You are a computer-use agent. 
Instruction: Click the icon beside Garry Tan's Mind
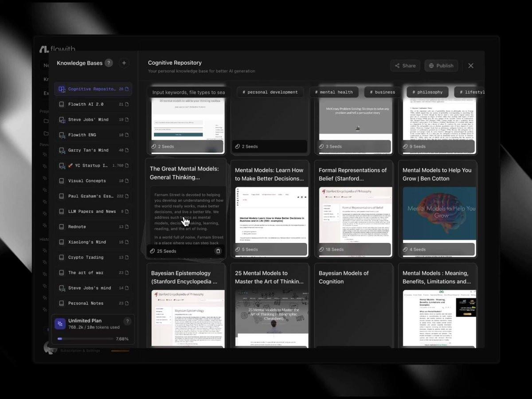[x=62, y=150]
